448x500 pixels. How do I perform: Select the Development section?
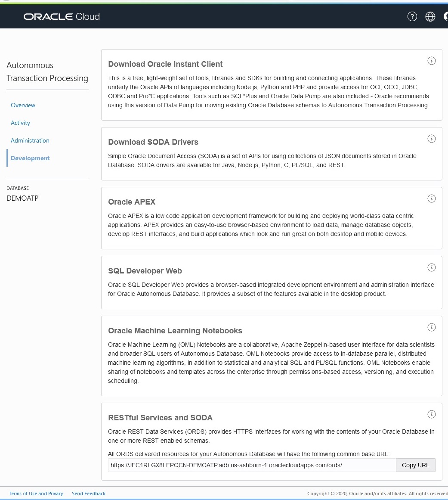click(x=30, y=158)
